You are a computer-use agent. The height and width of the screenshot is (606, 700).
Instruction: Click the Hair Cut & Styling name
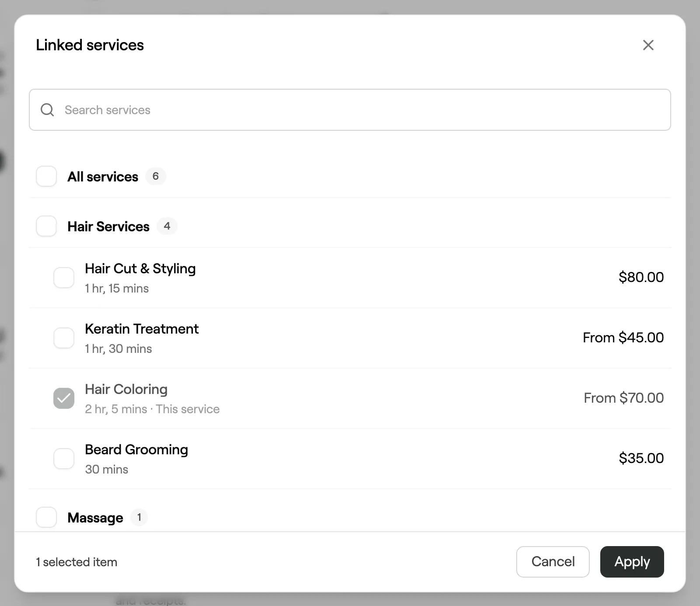pyautogui.click(x=140, y=268)
